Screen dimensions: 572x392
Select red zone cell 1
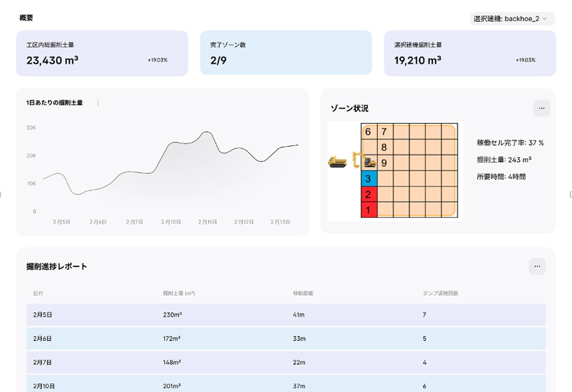click(x=369, y=210)
